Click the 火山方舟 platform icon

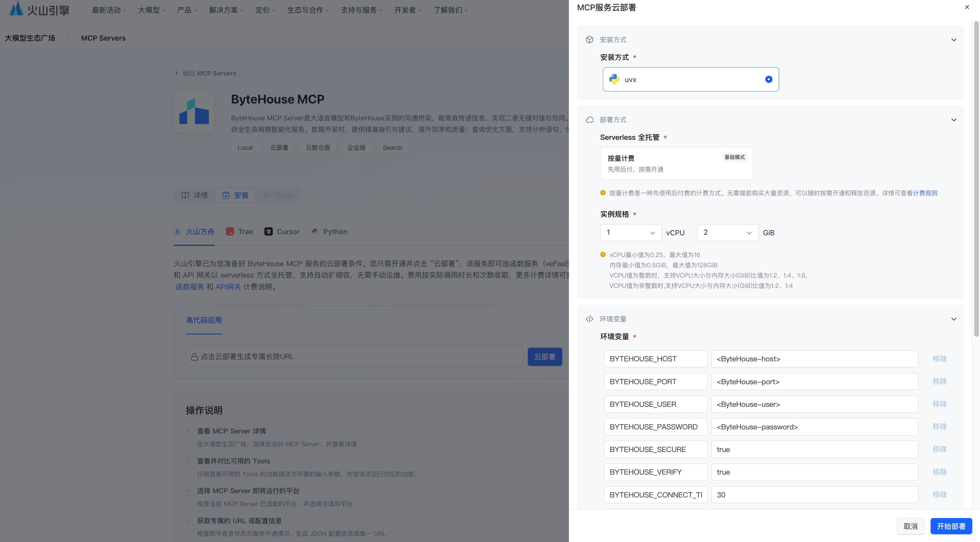pos(178,231)
